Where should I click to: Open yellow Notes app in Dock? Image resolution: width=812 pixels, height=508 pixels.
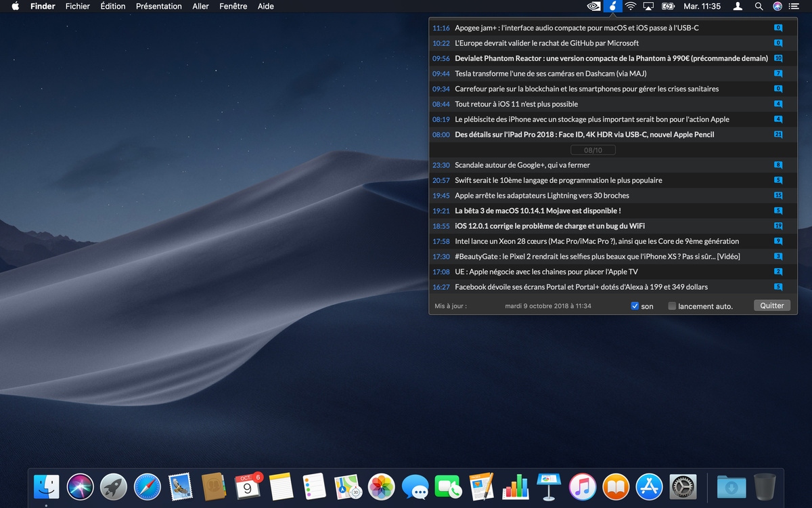click(281, 487)
